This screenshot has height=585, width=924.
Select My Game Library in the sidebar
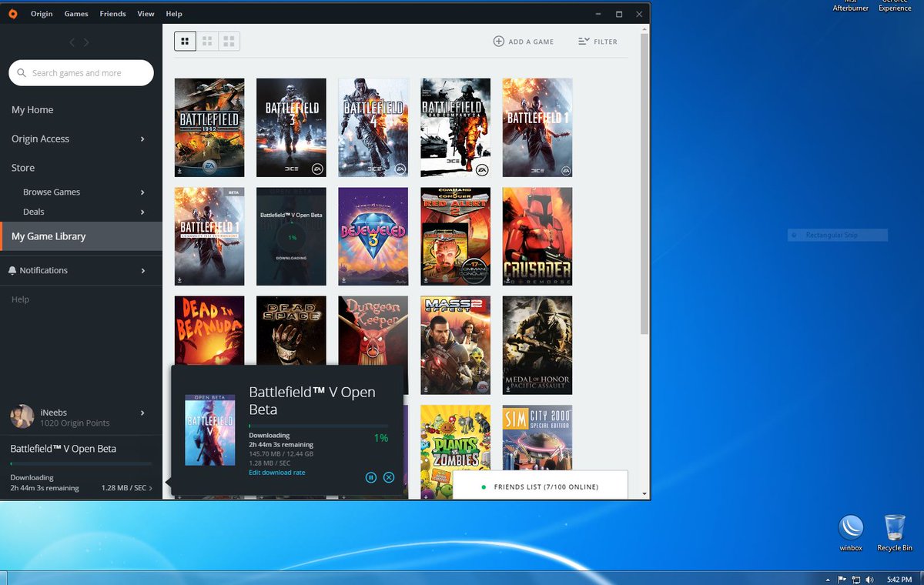click(81, 236)
